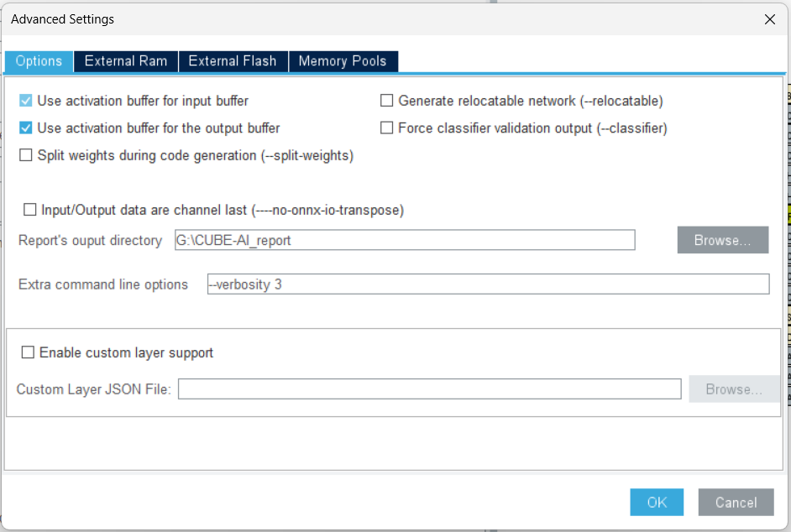Disable "Use activation buffer for input buffer"
The image size is (791, 532).
(26, 100)
